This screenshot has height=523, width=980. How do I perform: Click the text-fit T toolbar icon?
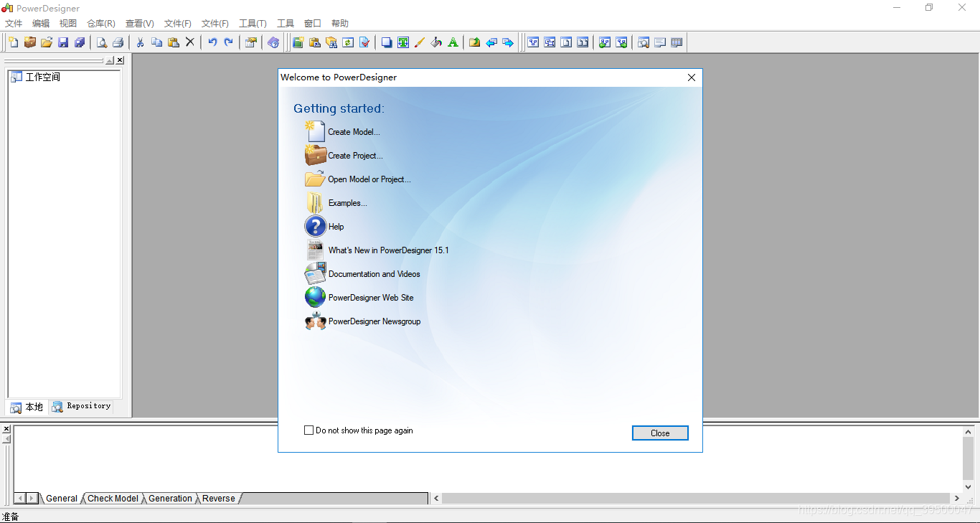click(x=403, y=42)
